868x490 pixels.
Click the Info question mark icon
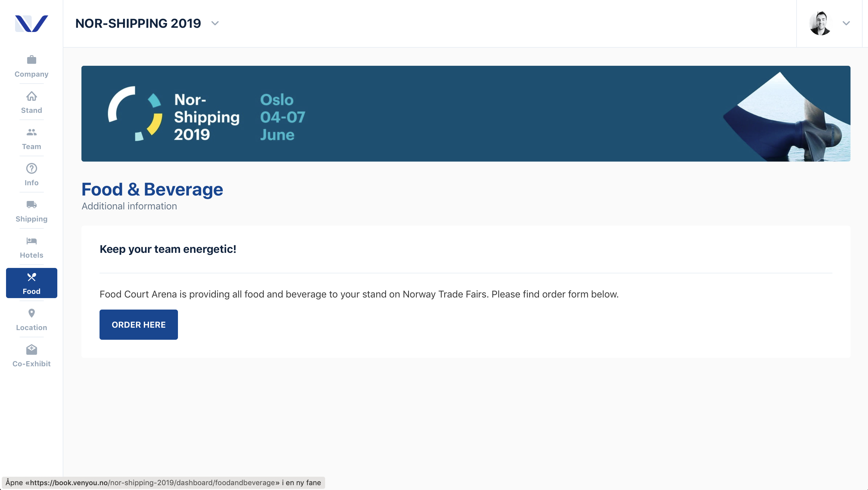coord(31,168)
